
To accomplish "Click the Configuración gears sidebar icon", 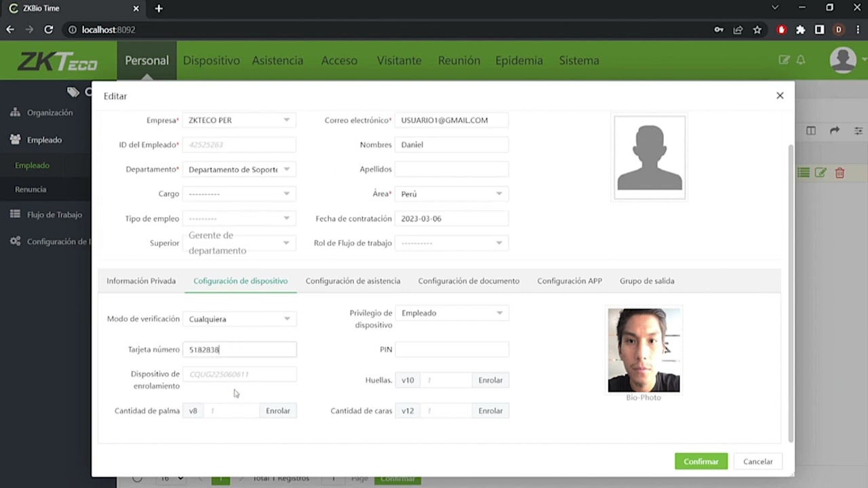I will (x=15, y=241).
